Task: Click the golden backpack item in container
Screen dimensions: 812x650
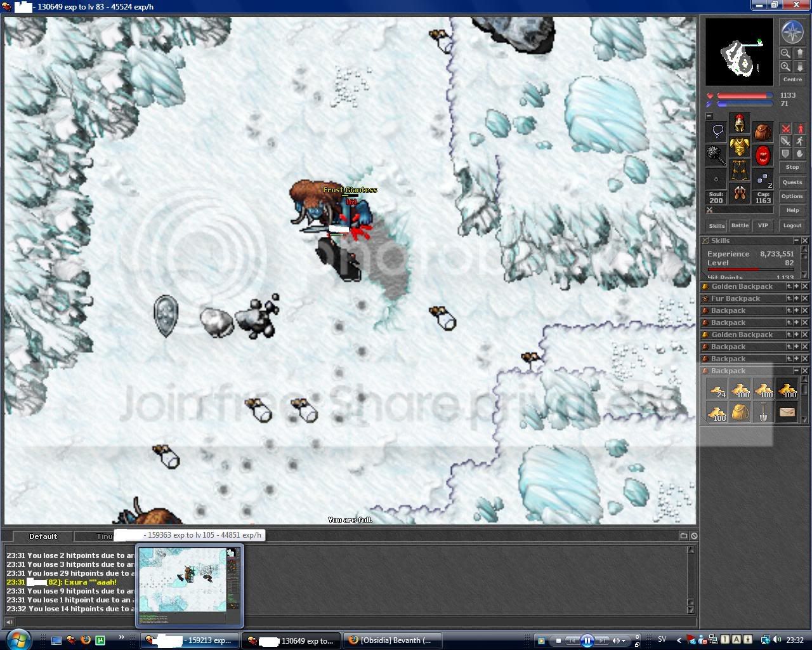Action: point(740,413)
